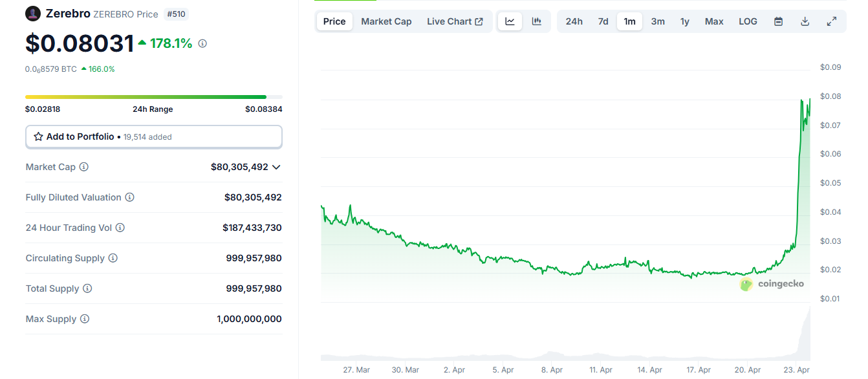Switch chart to candlestick view
Image resolution: width=868 pixels, height=379 pixels.
click(536, 21)
